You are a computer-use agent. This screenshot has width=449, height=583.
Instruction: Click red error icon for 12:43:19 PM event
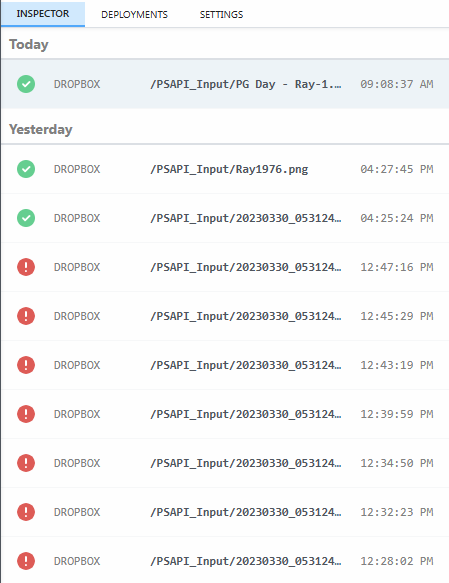[x=26, y=365]
